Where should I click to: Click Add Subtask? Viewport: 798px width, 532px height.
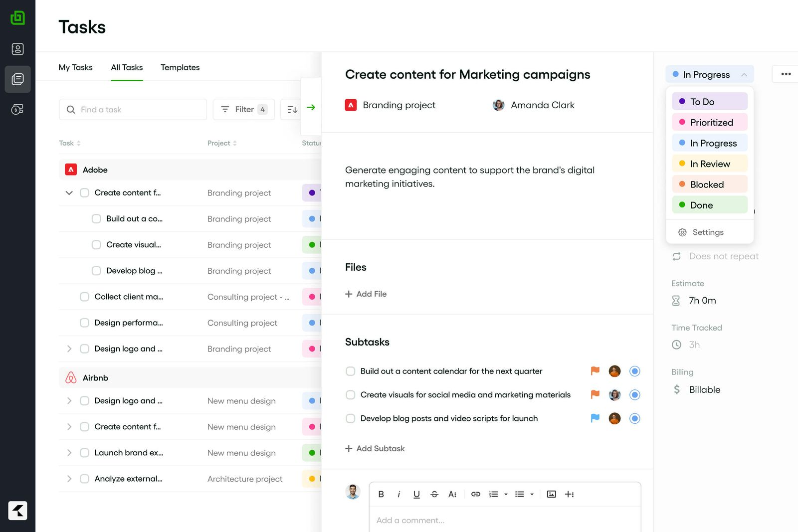(x=375, y=449)
